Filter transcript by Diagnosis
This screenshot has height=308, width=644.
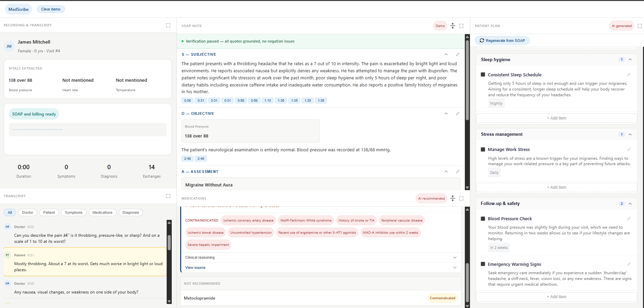131,212
